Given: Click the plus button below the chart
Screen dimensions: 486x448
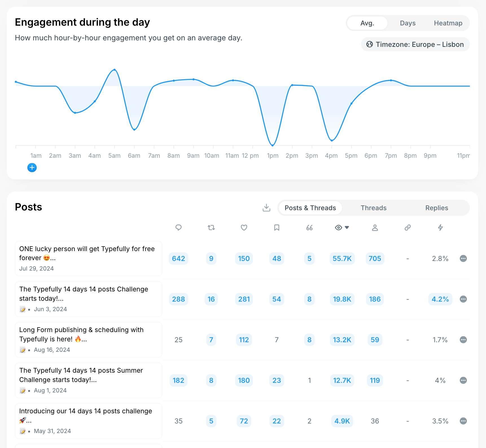Looking at the screenshot, I should click(32, 168).
